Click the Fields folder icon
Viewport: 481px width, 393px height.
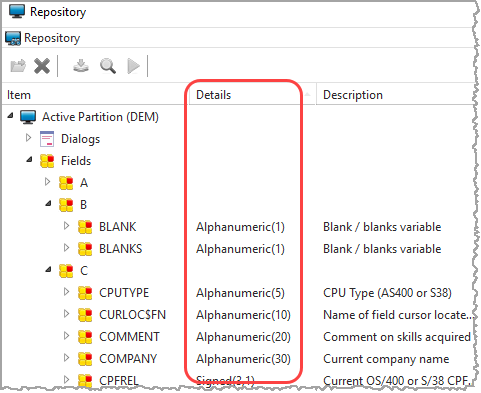47,161
